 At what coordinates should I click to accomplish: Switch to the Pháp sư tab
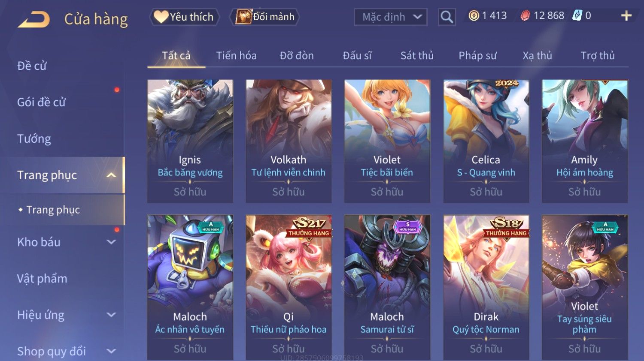click(477, 55)
